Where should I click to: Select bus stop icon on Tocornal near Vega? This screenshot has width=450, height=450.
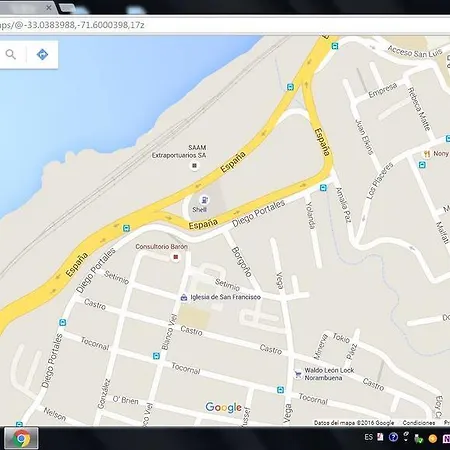pos(281,390)
